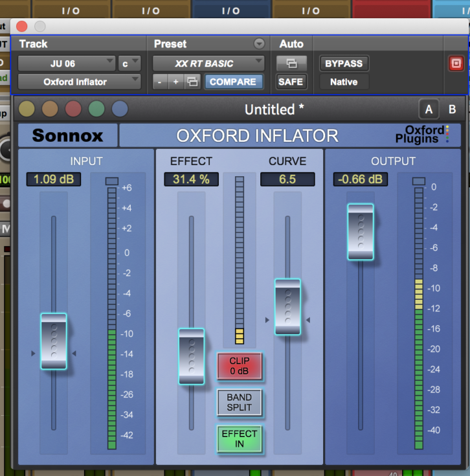Click the blue color circle
Viewport: 470px width, 476px height.
click(x=120, y=109)
